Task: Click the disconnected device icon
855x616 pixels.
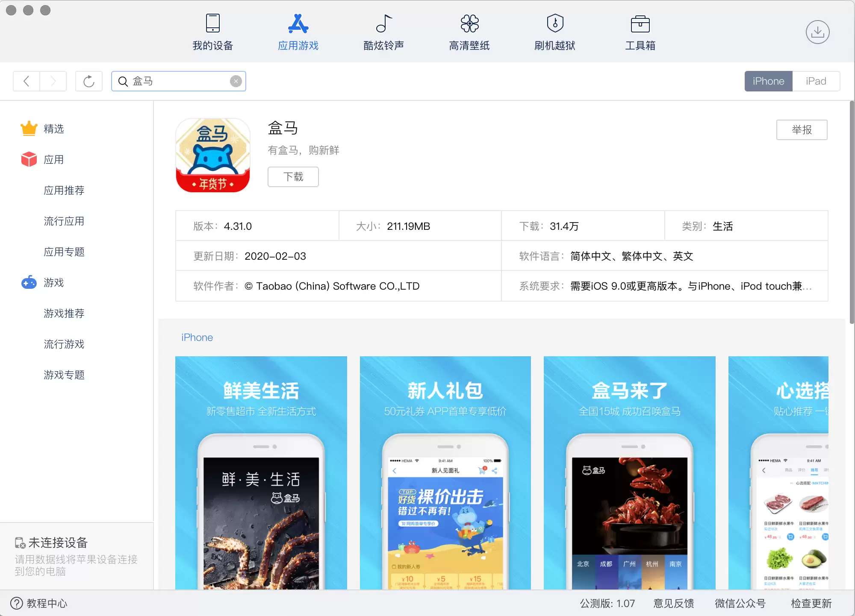Action: [x=20, y=543]
